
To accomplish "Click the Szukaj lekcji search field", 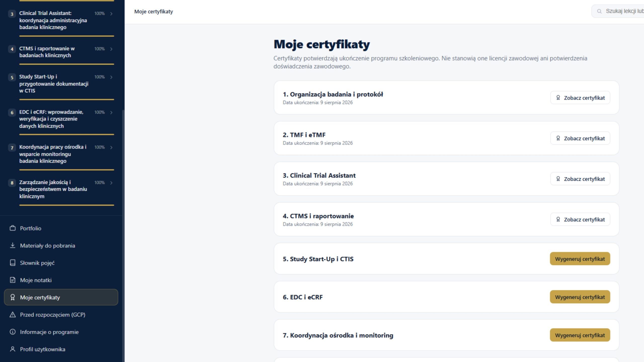I will (x=618, y=11).
